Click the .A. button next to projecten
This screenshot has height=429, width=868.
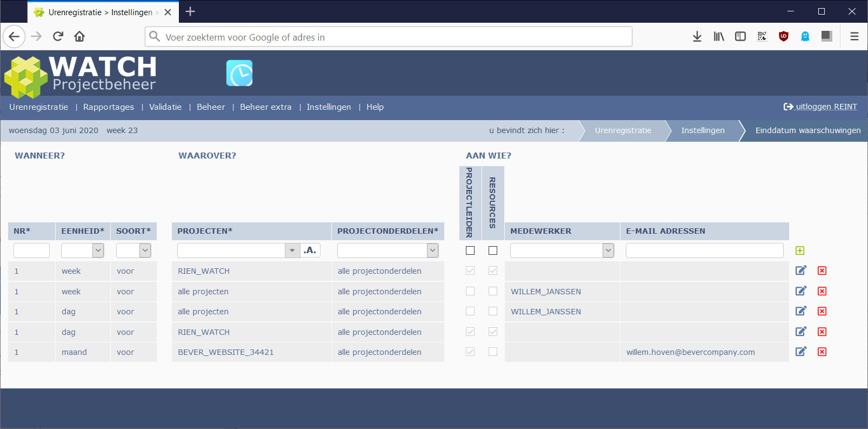click(310, 250)
